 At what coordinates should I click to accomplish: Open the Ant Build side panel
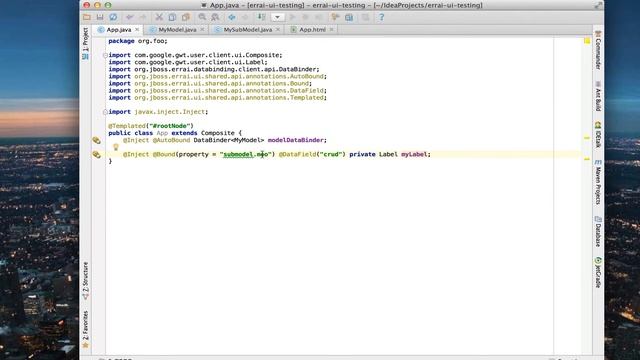598,96
